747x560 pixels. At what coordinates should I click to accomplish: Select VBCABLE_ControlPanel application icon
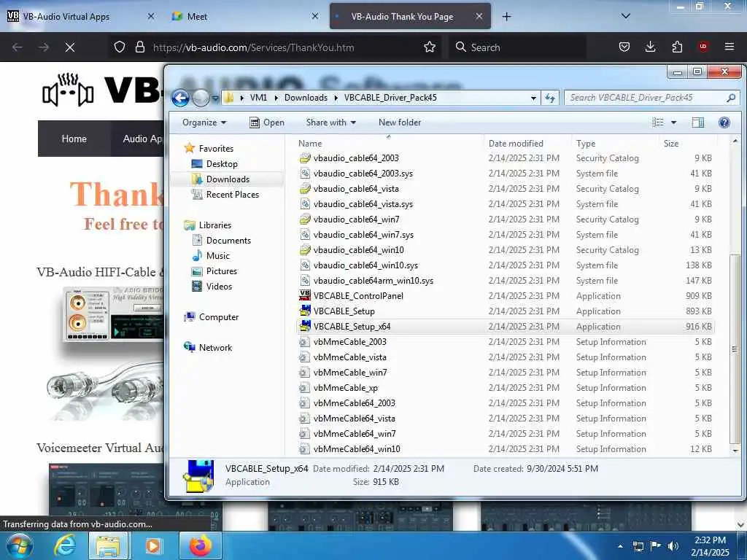tap(305, 296)
